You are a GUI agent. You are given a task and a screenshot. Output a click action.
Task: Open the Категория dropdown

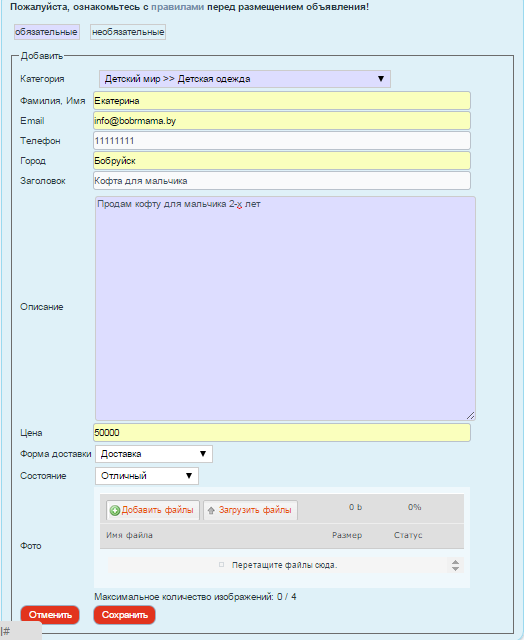[245, 79]
